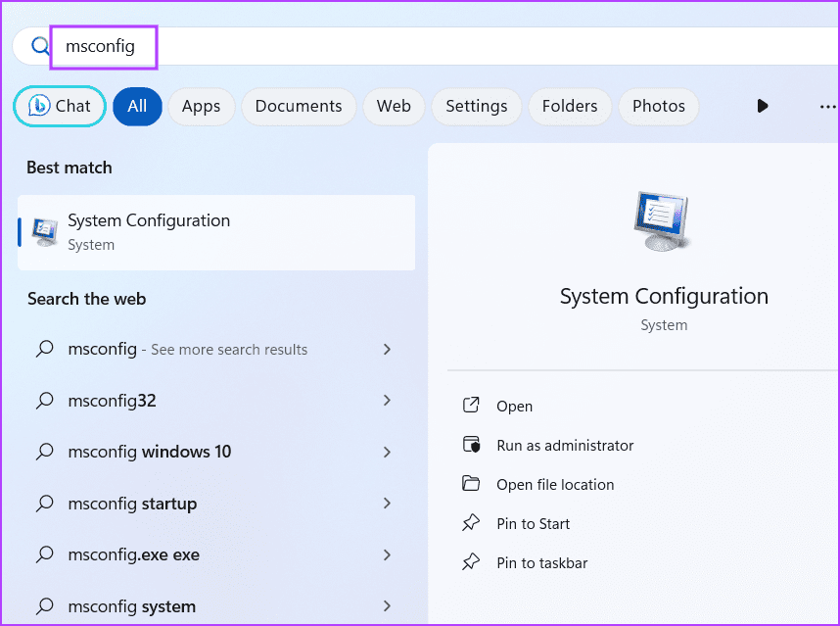Viewport: 840px width, 626px height.
Task: Click Open to launch System Configuration
Action: [514, 407]
